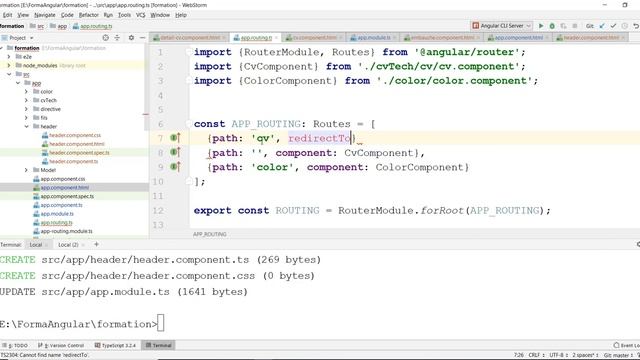Close the app.routing.ts editor tab
This screenshot has width=640, height=360.
276,38
